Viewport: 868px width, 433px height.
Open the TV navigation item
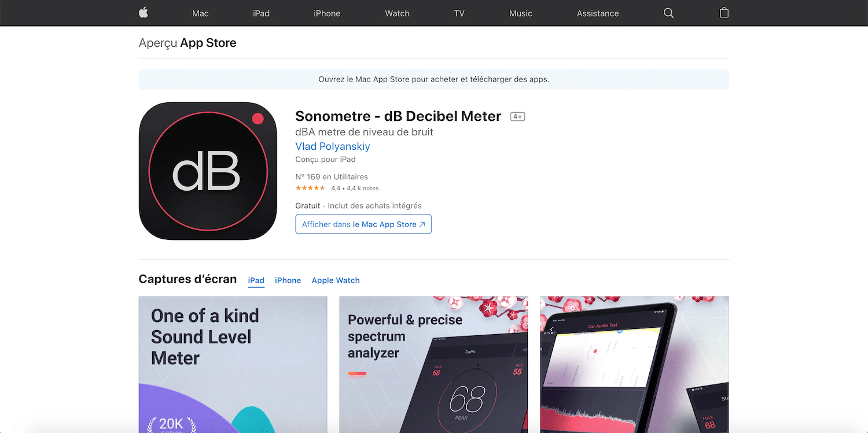459,13
